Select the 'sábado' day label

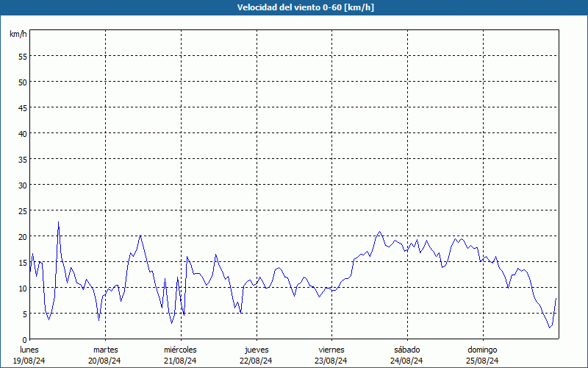click(406, 350)
